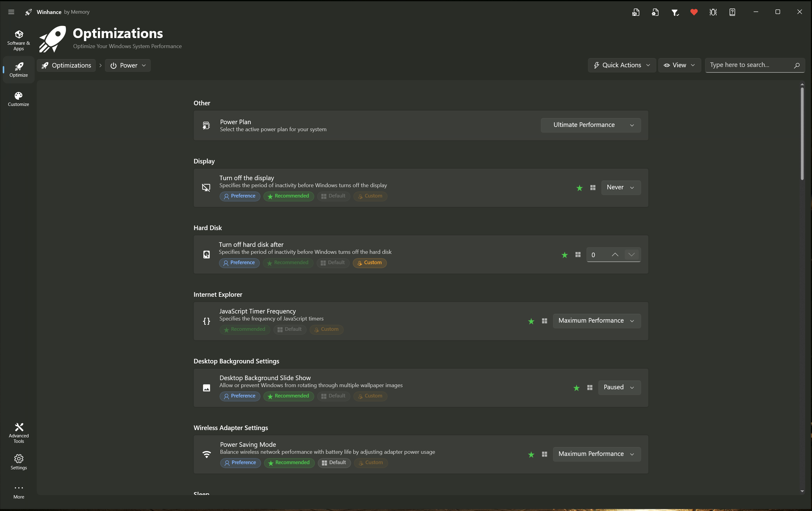Increase the hard disk timeout with up arrow
Image resolution: width=812 pixels, height=511 pixels.
615,255
